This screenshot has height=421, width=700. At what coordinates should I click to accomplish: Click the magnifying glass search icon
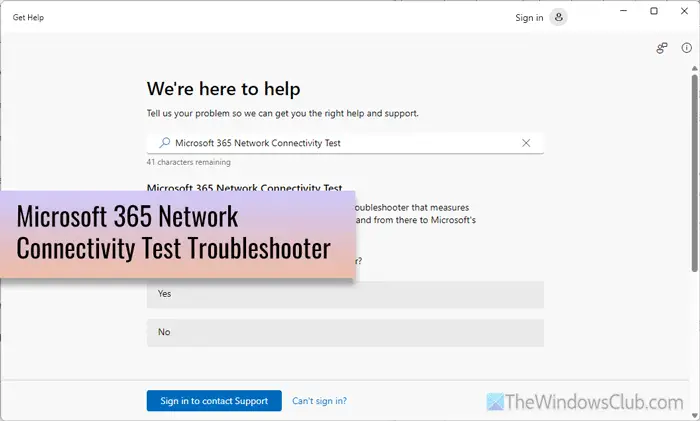coord(164,143)
